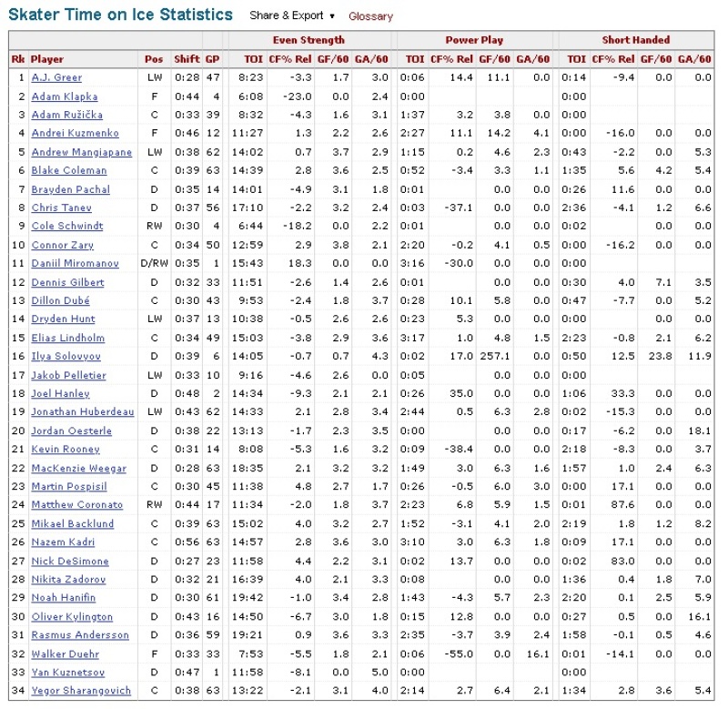Sort by Power Play GA/60 header
Viewport: 728px width, 709px height.
[533, 59]
